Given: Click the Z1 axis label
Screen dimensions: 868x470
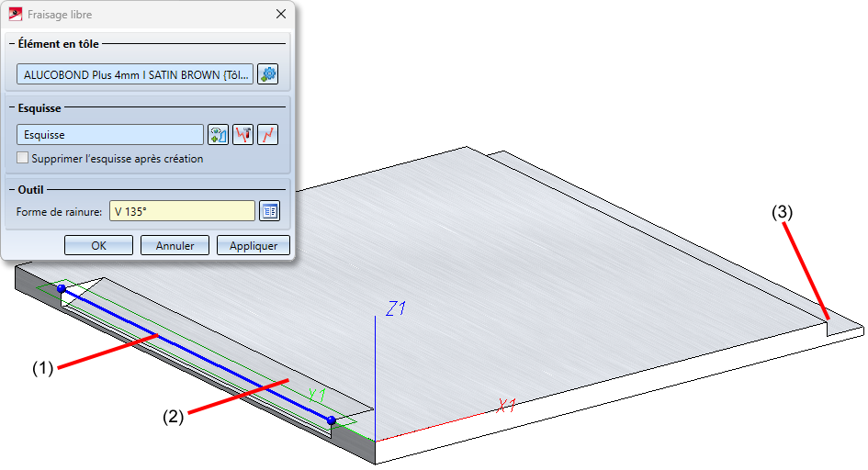Looking at the screenshot, I should click(x=397, y=308).
